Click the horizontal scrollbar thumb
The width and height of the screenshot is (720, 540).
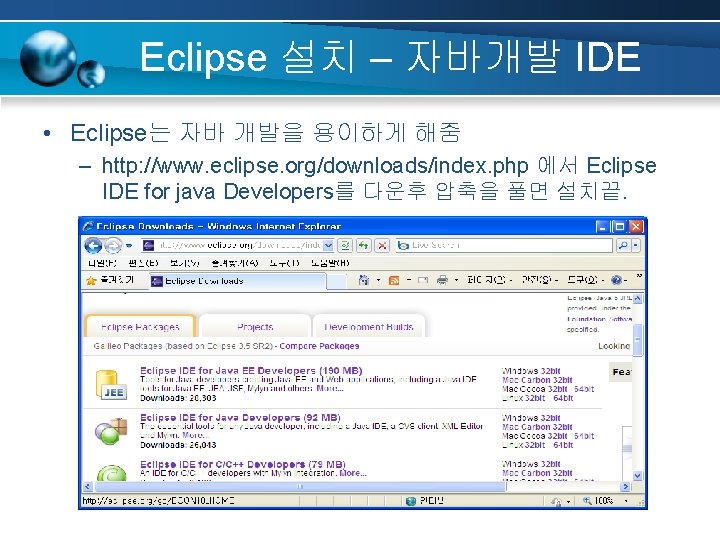coord(300,486)
